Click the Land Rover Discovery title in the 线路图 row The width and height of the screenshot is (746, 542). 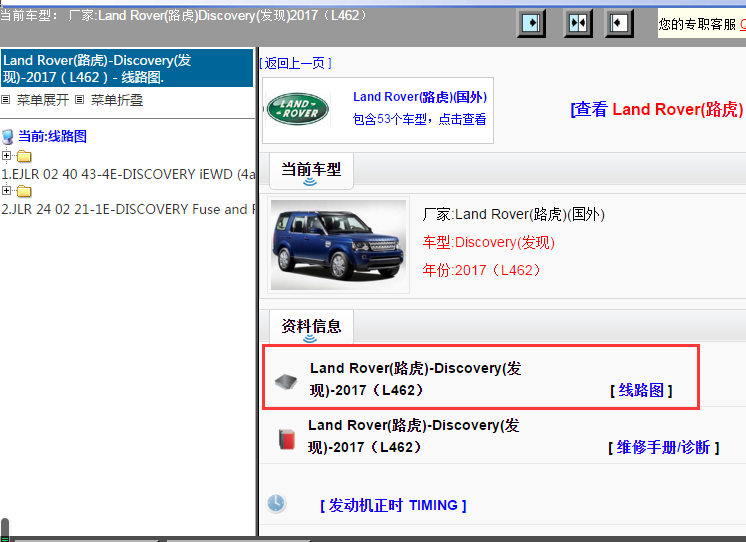415,379
